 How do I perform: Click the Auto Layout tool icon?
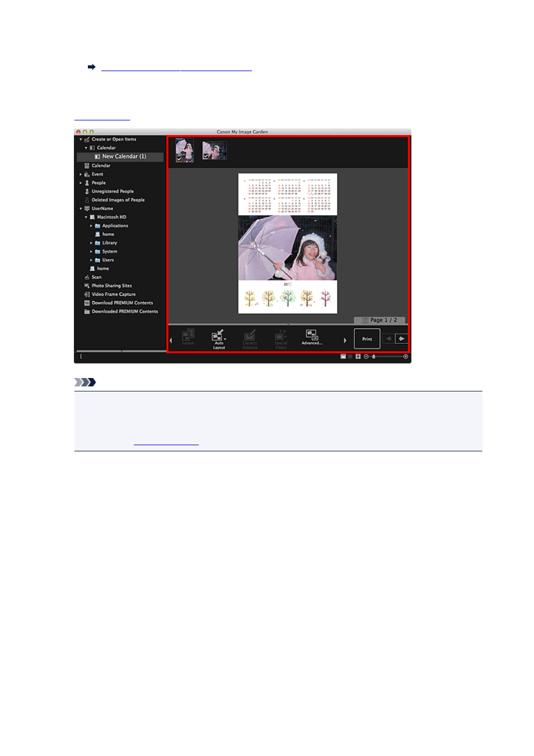[218, 335]
